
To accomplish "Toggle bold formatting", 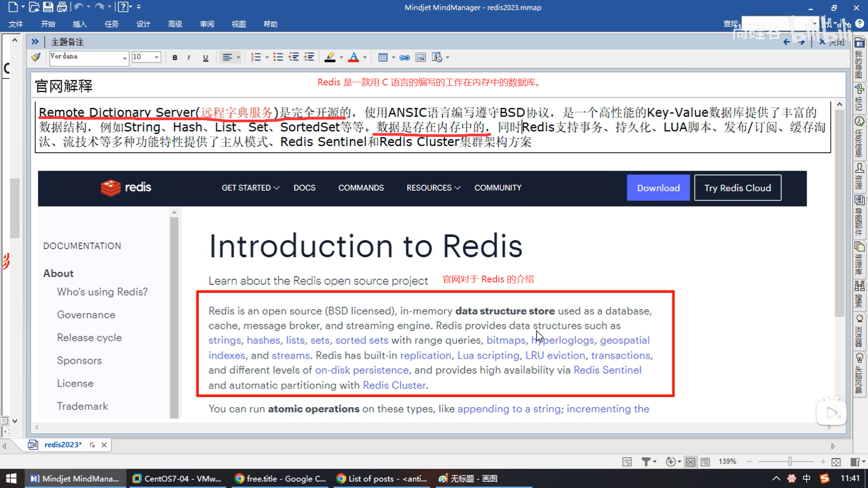I will click(175, 57).
